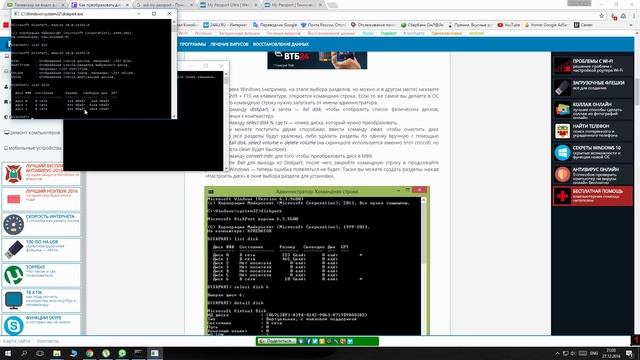Open the YouTube bookmark

tap(509, 25)
